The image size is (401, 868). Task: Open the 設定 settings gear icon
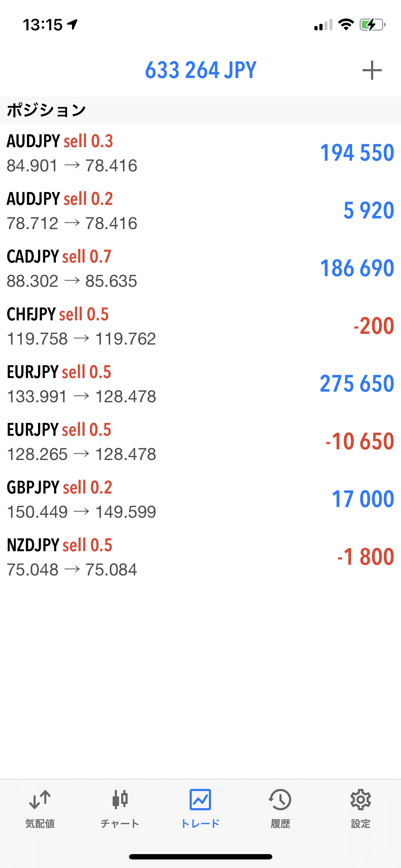point(360,800)
